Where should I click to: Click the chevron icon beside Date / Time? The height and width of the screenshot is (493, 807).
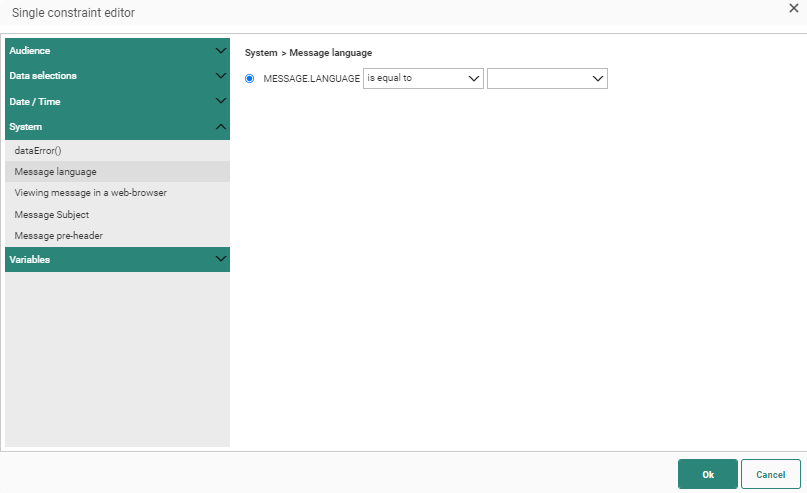(221, 101)
